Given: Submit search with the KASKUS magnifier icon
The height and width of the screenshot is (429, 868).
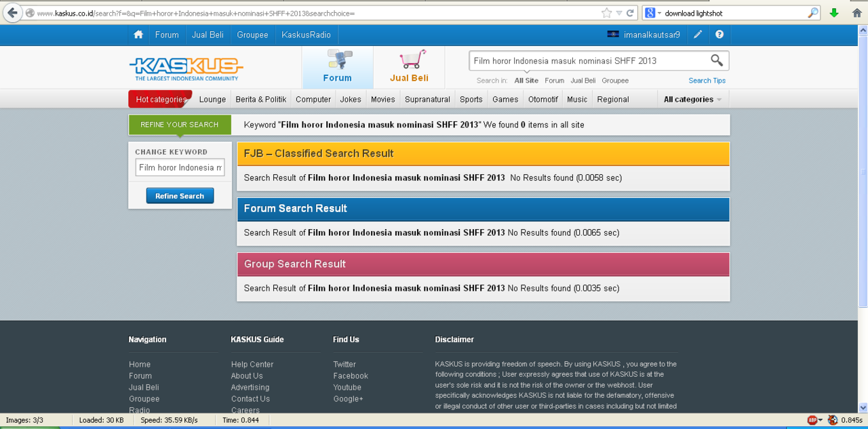Looking at the screenshot, I should (x=717, y=60).
